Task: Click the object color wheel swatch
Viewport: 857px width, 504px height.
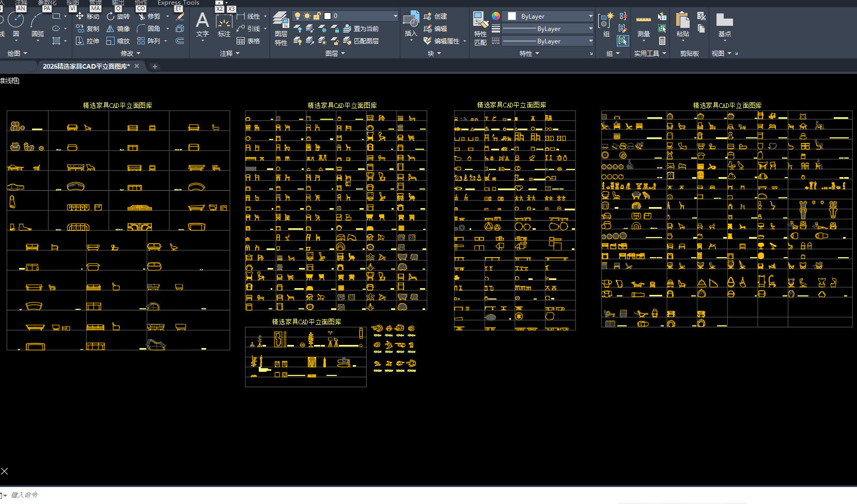Action: (x=495, y=16)
